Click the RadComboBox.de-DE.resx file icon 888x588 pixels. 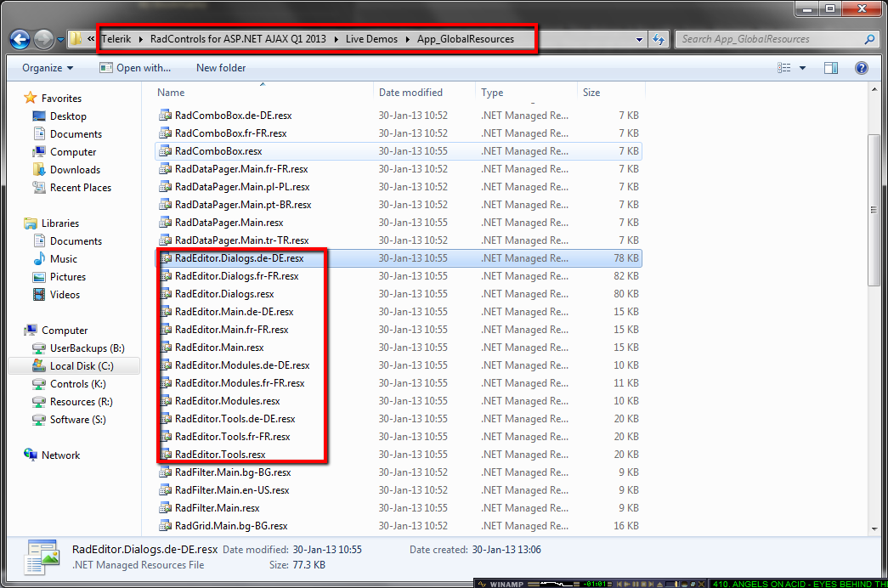[x=166, y=116]
